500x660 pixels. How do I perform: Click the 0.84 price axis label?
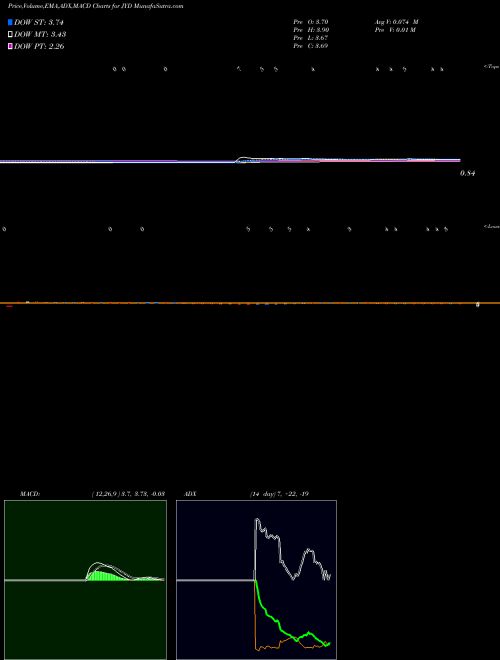(x=468, y=173)
